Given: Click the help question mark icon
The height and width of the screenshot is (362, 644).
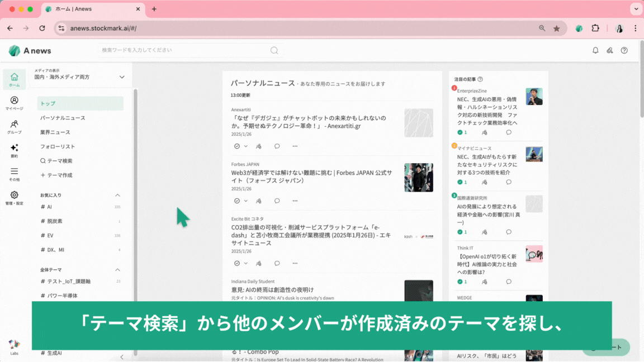Looking at the screenshot, I should pos(624,50).
